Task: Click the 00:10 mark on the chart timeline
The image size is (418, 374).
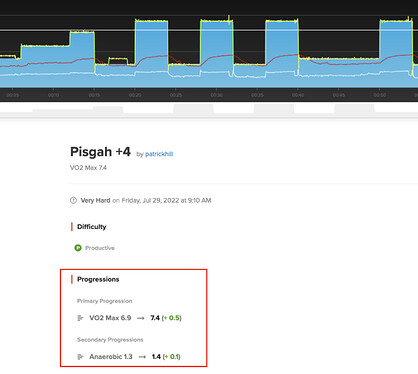Action: [x=53, y=95]
